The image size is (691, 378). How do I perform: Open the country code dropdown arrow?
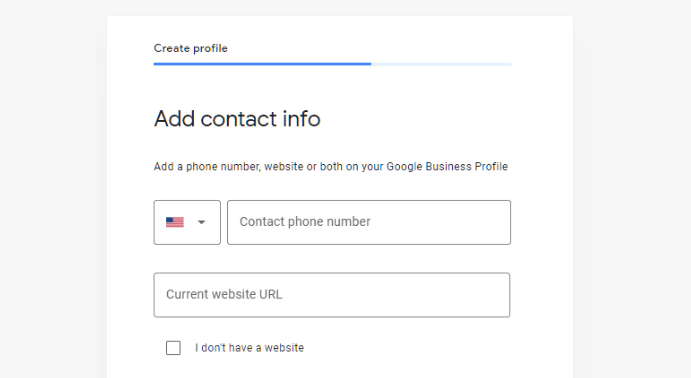201,222
